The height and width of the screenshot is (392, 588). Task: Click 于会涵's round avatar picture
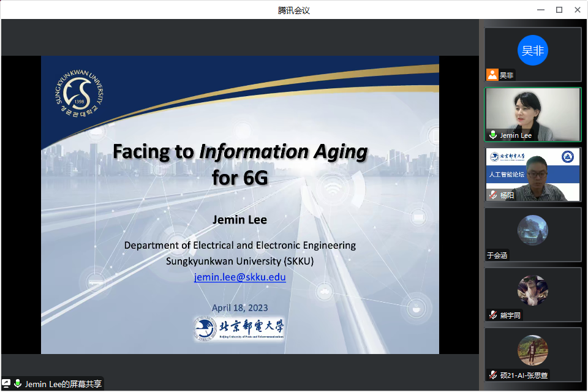coord(532,230)
